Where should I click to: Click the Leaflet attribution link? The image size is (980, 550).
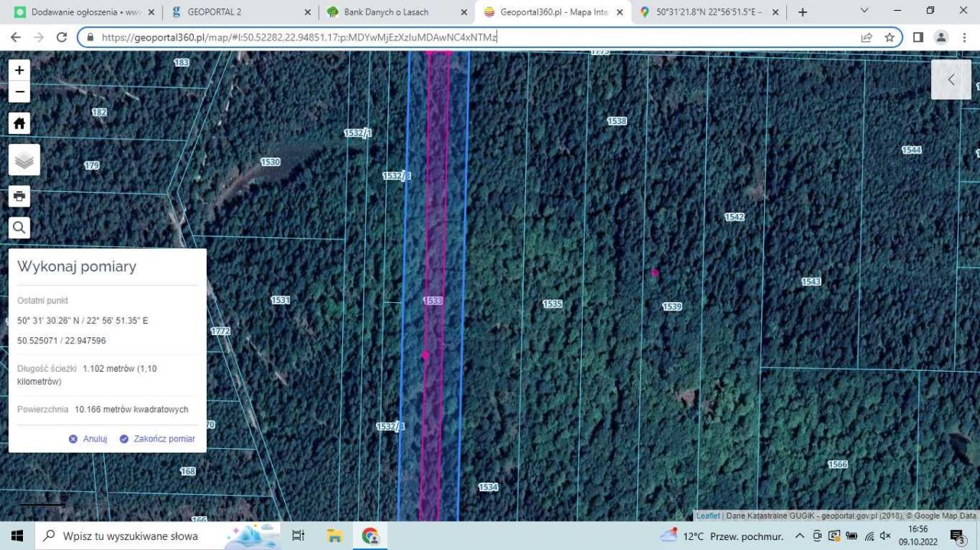(707, 516)
